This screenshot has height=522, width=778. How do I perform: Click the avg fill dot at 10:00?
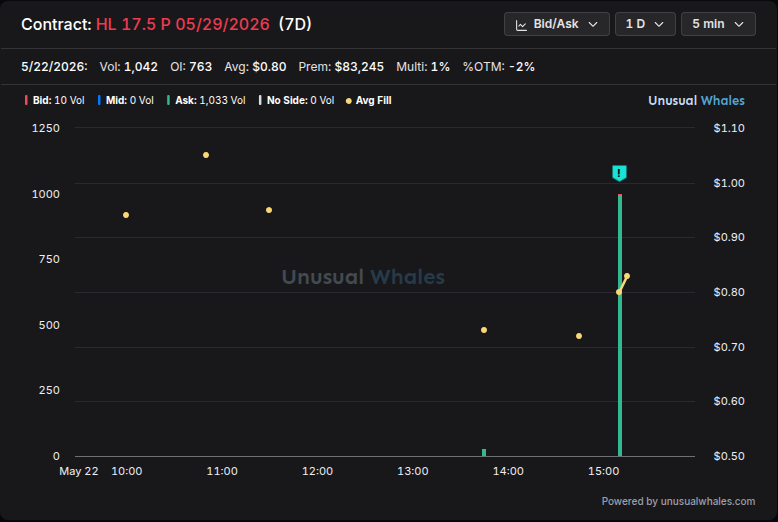pyautogui.click(x=126, y=215)
